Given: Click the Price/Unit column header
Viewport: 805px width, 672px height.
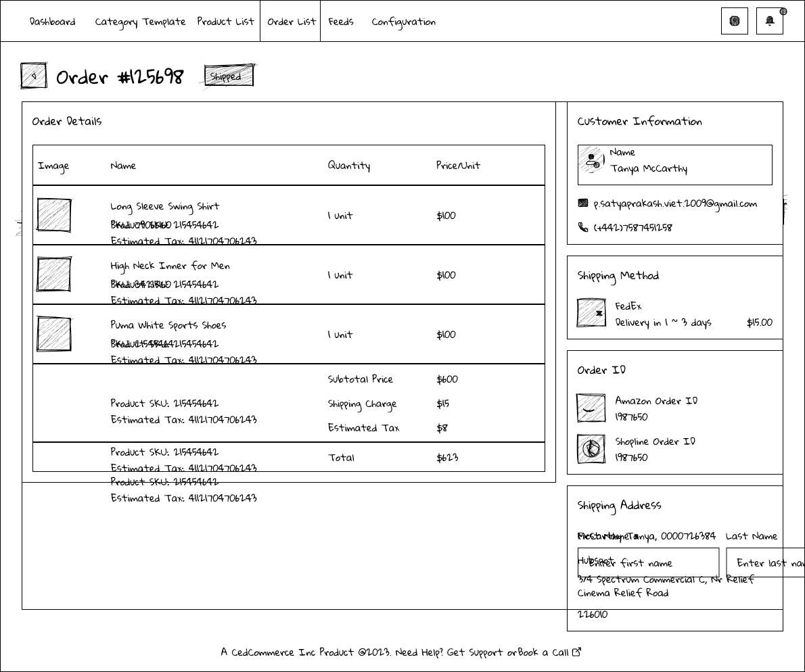Looking at the screenshot, I should click(x=459, y=165).
